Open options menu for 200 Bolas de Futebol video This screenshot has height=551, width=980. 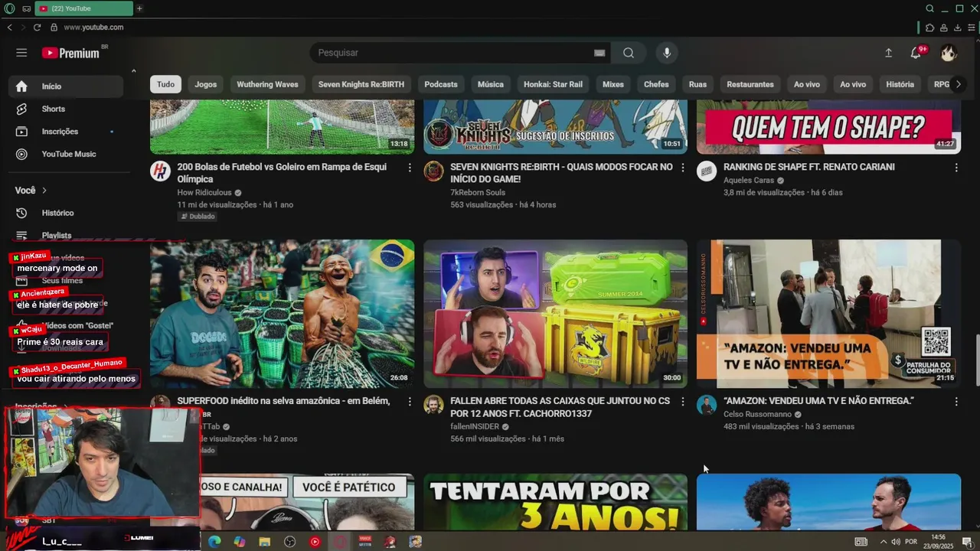(x=410, y=167)
